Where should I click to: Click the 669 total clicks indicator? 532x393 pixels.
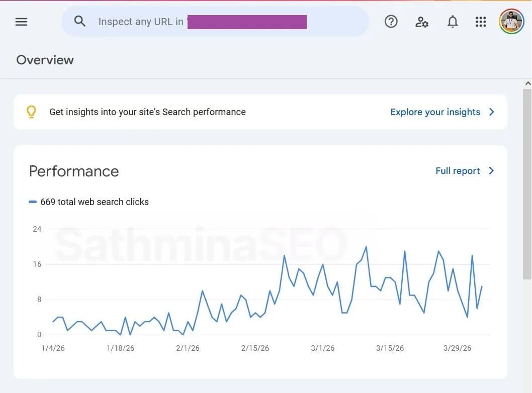click(94, 202)
